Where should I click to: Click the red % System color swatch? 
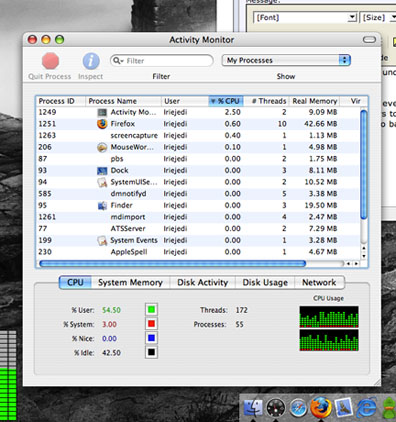[151, 324]
